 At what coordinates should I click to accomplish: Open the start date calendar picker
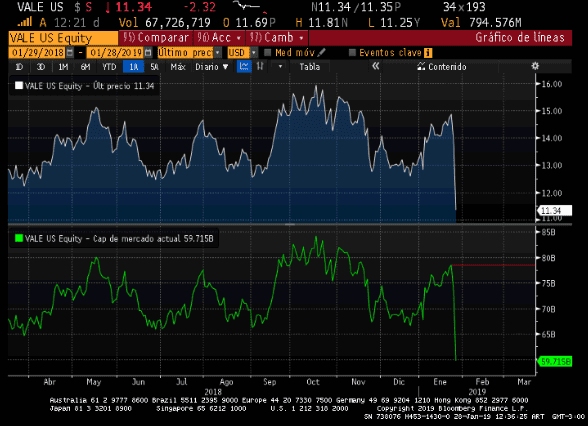click(70, 52)
